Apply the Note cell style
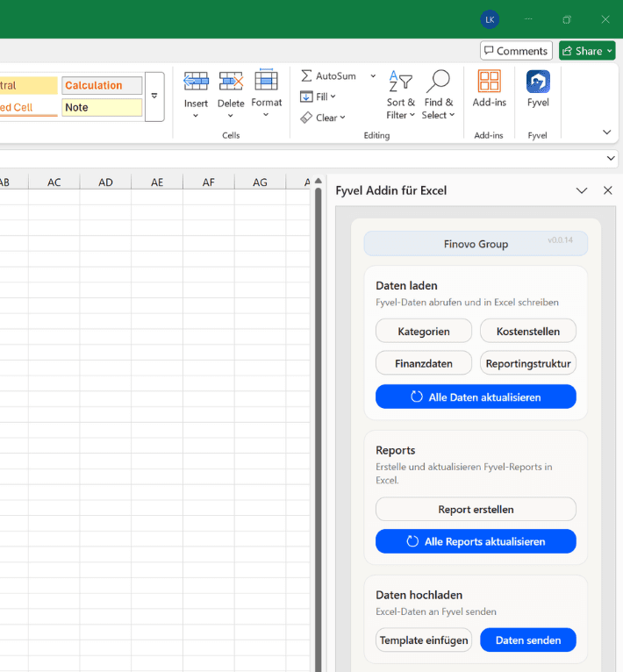This screenshot has height=672, width=623. 102,108
